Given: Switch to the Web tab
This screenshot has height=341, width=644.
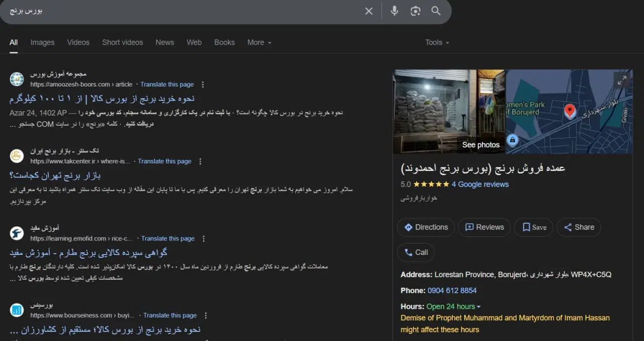Looking at the screenshot, I should tap(194, 42).
